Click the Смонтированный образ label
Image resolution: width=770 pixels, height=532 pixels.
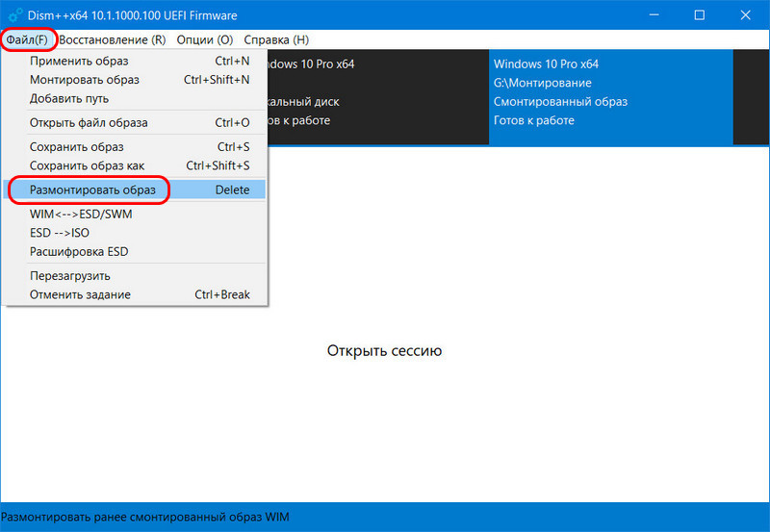[x=560, y=102]
